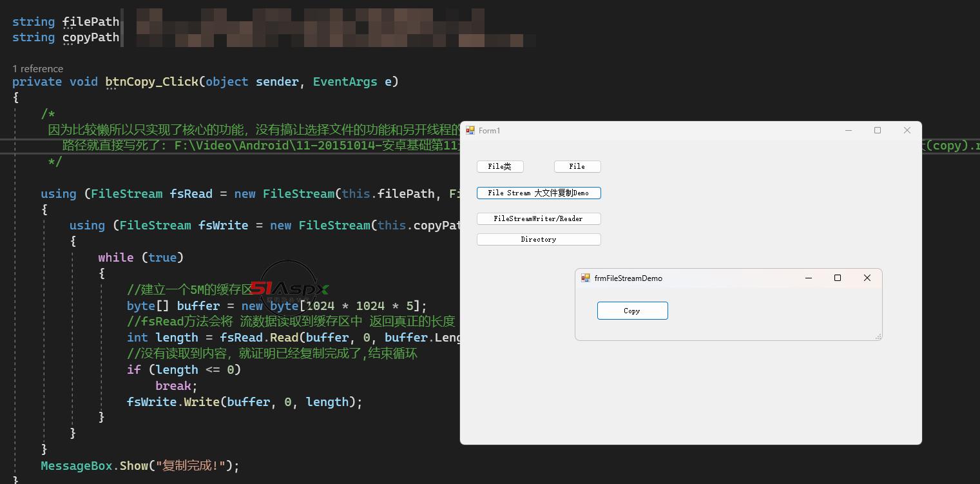The height and width of the screenshot is (484, 980).
Task: Click the 'byte[] buffer = new byte' line
Action: coord(277,305)
